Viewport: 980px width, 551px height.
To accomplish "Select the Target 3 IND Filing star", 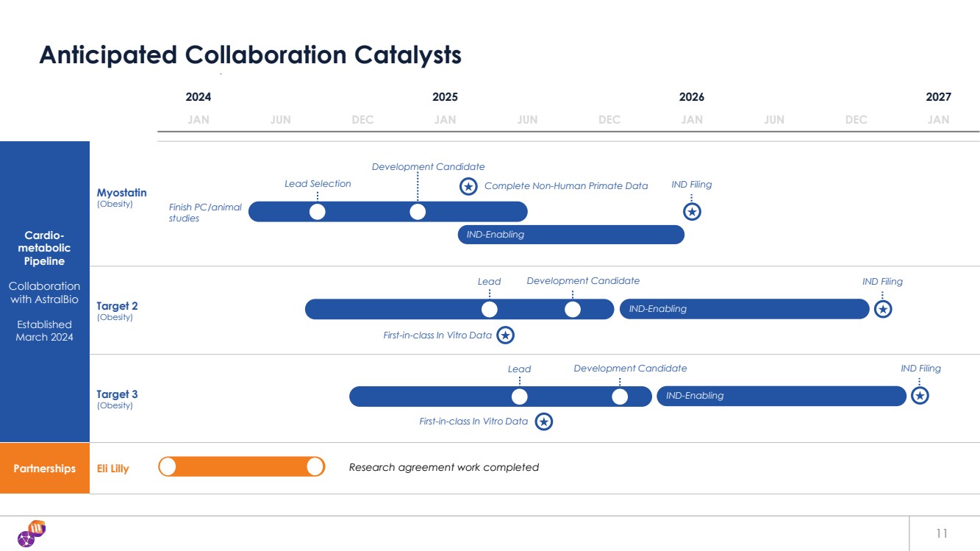I will tap(920, 396).
